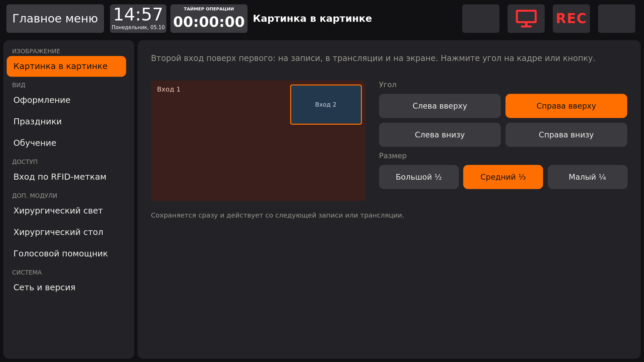Image resolution: width=644 pixels, height=362 pixels.
Task: Open Хирургический стол module
Action: [66, 232]
